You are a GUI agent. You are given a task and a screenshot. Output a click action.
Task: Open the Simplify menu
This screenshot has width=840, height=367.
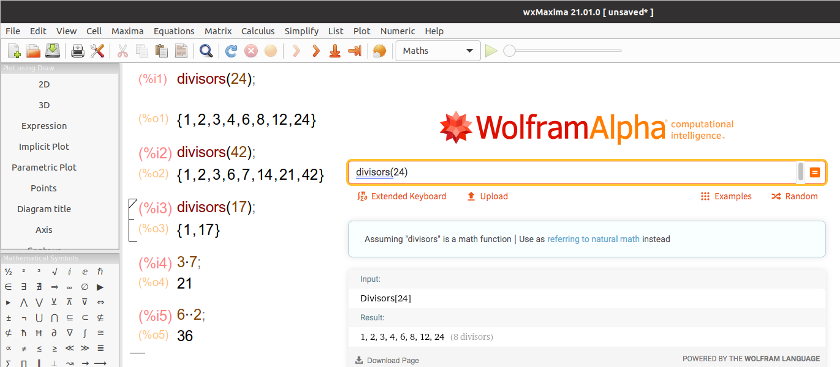[302, 31]
